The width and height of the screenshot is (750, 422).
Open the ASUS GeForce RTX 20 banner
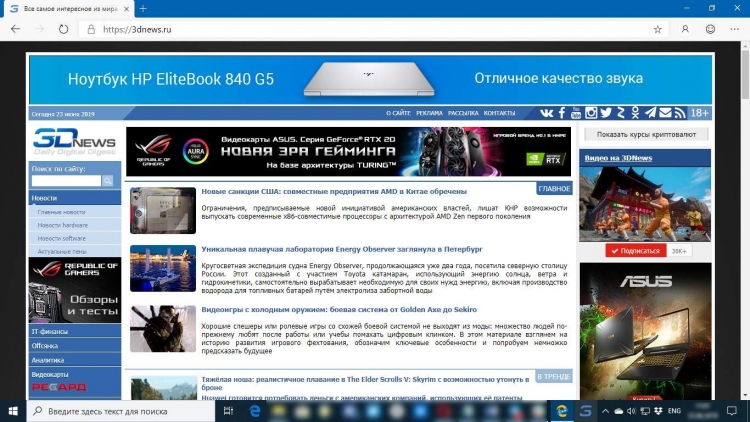point(348,152)
